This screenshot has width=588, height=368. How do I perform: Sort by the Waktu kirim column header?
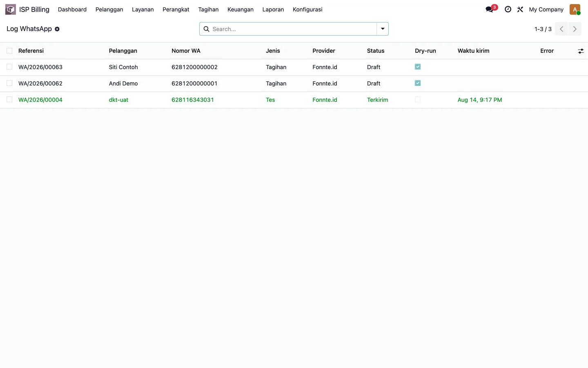[x=473, y=51]
